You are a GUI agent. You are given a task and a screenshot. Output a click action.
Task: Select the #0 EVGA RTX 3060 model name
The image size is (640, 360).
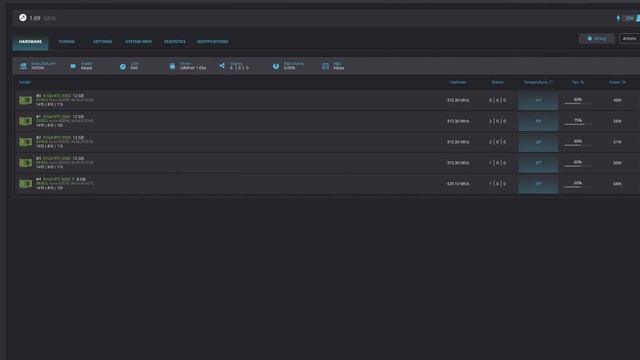click(x=60, y=96)
